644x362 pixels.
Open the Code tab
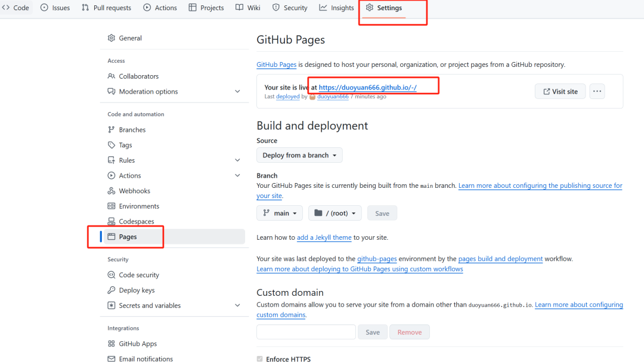[x=16, y=8]
